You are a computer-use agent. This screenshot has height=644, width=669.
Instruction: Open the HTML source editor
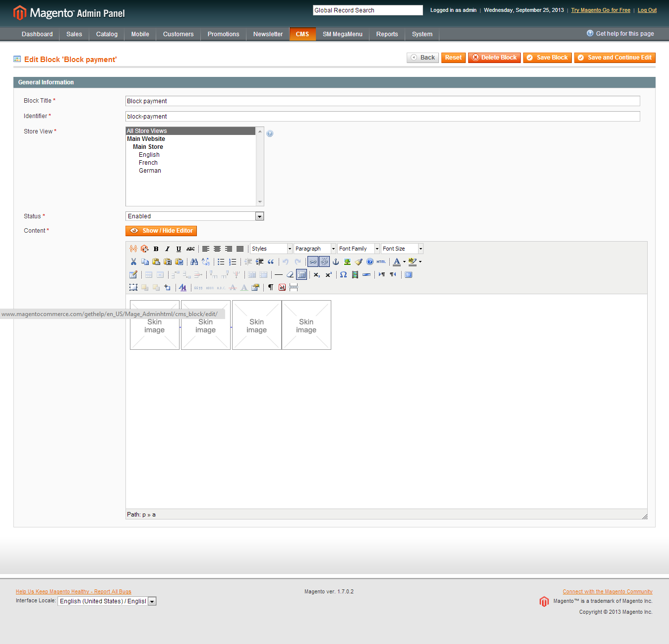[381, 261]
